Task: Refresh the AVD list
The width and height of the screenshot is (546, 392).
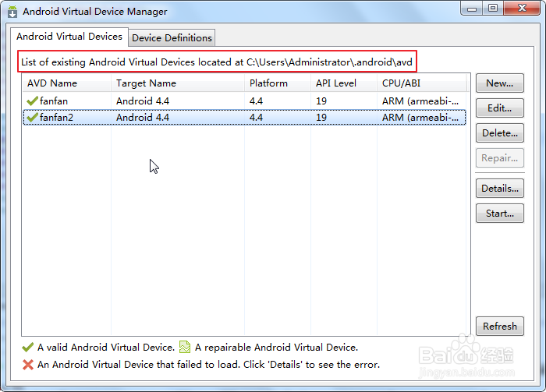Action: [499, 327]
